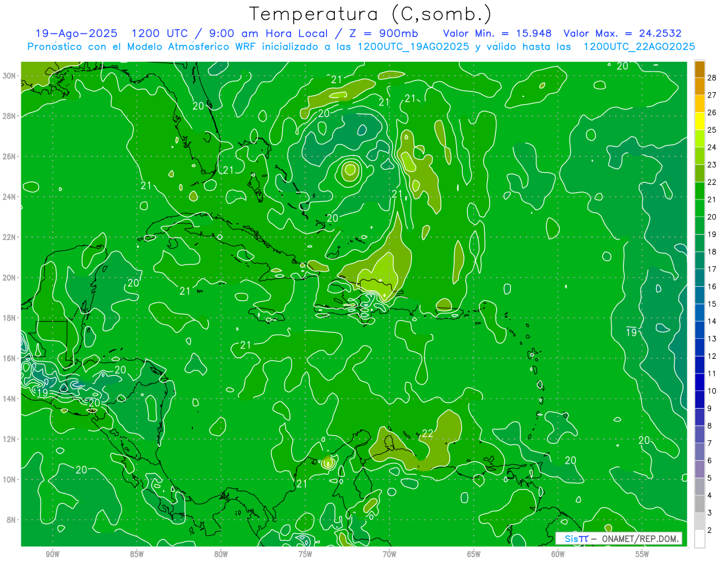Image resolution: width=728 pixels, height=562 pixels.
Task: Click the "12N" latitude axis label
Action: tap(10, 439)
